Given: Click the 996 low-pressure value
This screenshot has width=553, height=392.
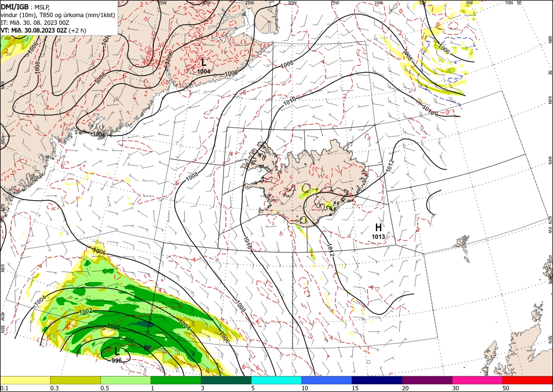Looking at the screenshot, I should [116, 360].
